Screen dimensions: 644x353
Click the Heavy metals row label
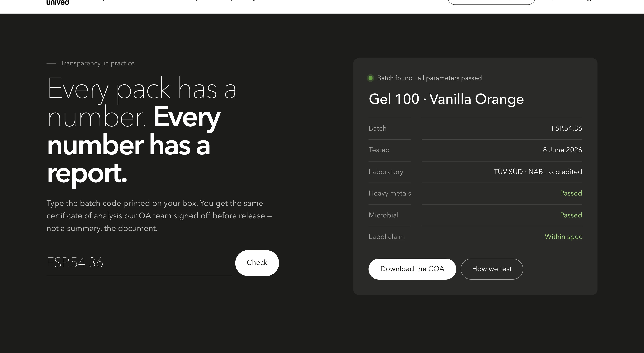[x=390, y=193]
